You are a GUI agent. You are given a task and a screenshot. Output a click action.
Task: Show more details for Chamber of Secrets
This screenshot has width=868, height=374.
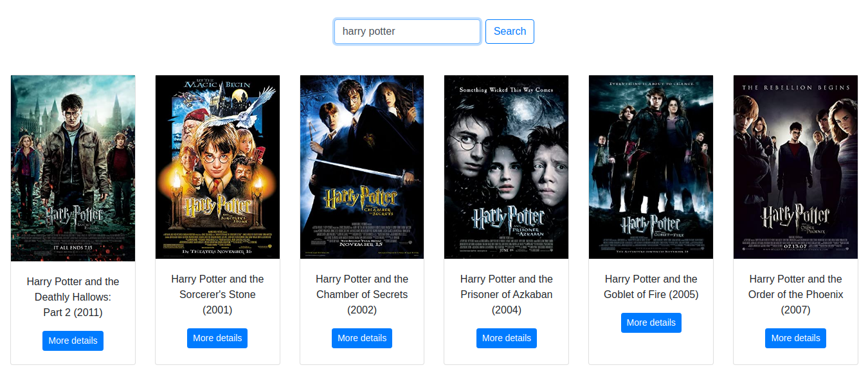tap(362, 338)
